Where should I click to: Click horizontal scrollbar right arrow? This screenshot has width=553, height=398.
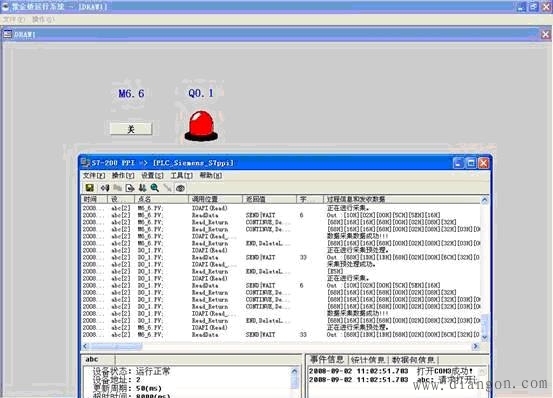(x=475, y=346)
